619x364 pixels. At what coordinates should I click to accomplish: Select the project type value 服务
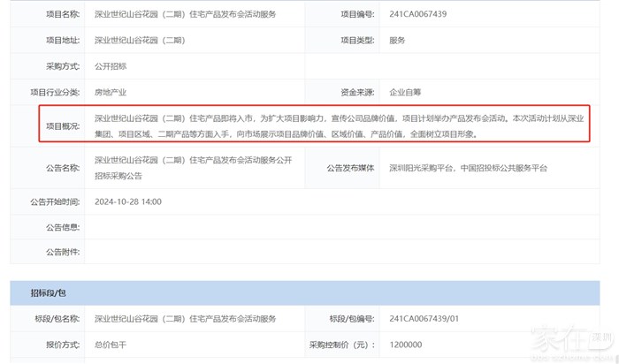397,41
